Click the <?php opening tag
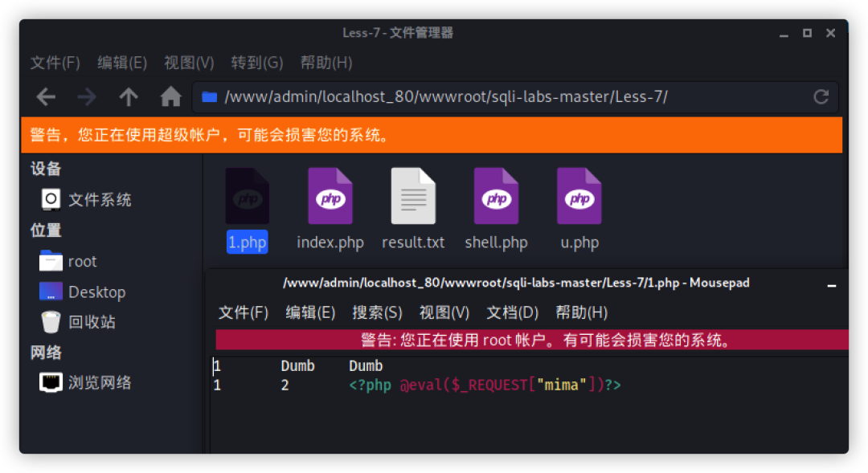868x473 pixels. (x=370, y=385)
